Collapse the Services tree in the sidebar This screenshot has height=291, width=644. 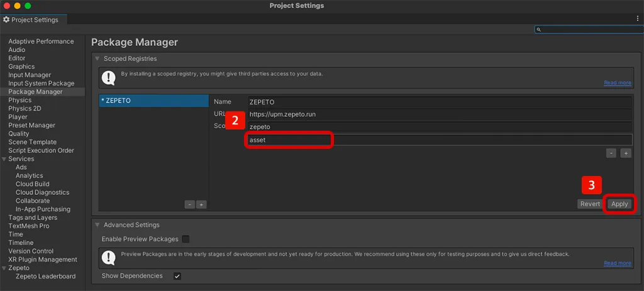(x=4, y=159)
